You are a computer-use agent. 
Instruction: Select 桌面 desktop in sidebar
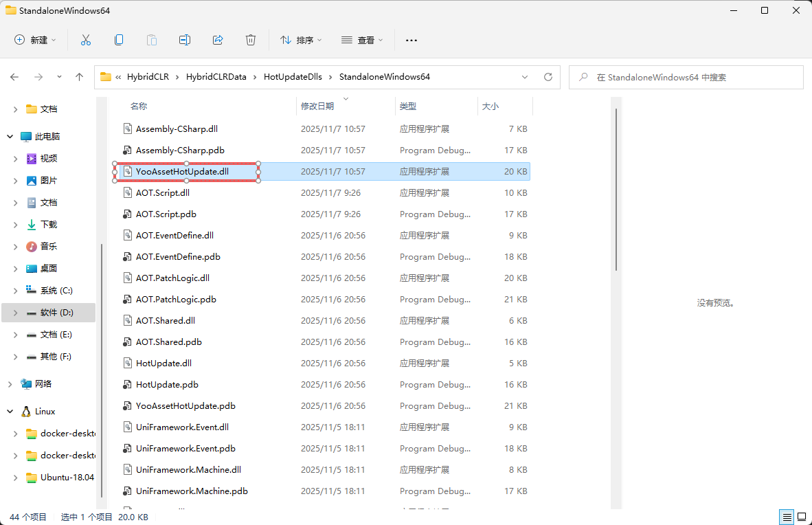point(49,269)
